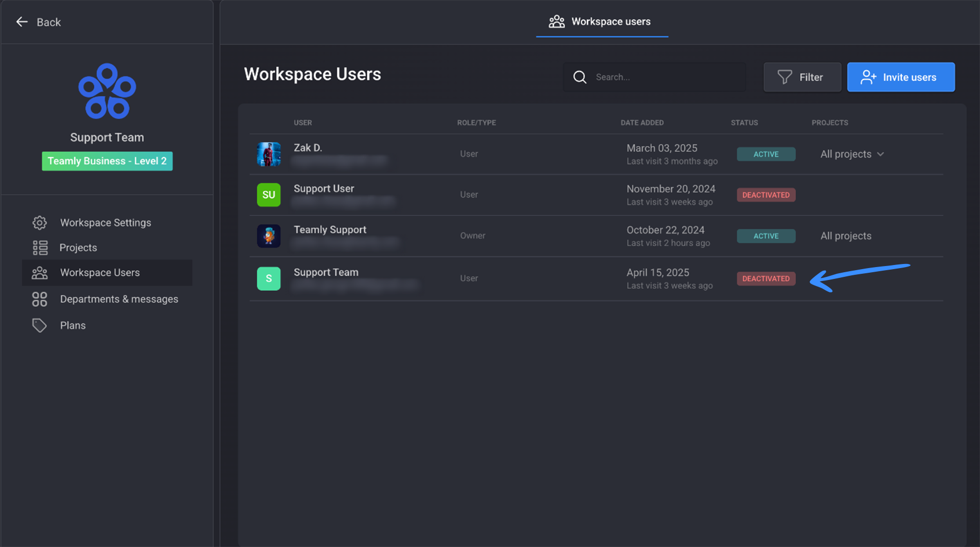The image size is (980, 547).
Task: Expand the All projects dropdown for Zak D.
Action: (x=852, y=154)
